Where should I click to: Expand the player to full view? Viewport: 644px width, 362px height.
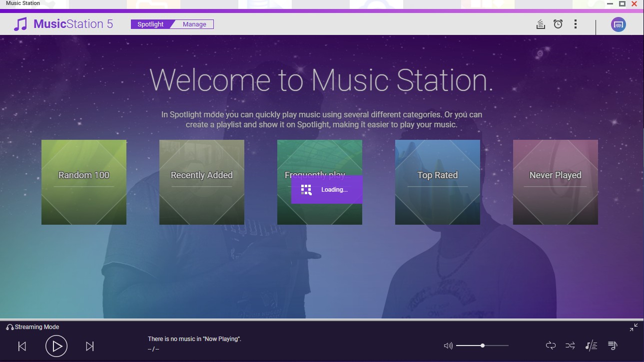click(634, 328)
